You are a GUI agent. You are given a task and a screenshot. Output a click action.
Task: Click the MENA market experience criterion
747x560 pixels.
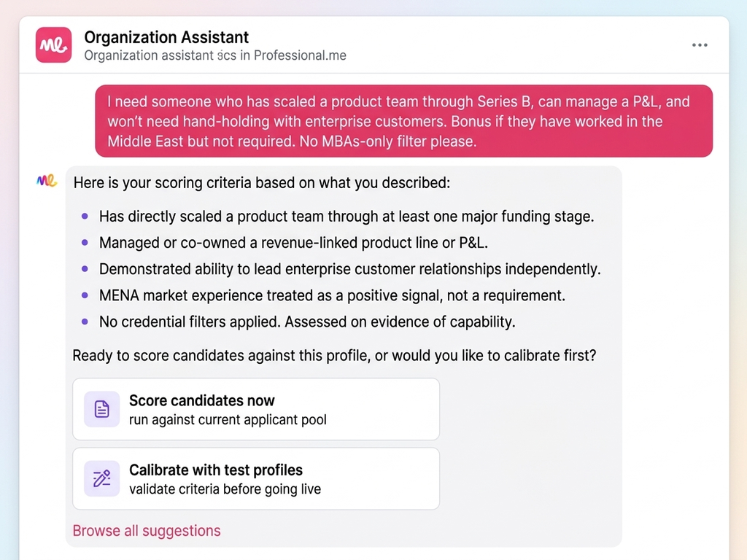click(332, 295)
